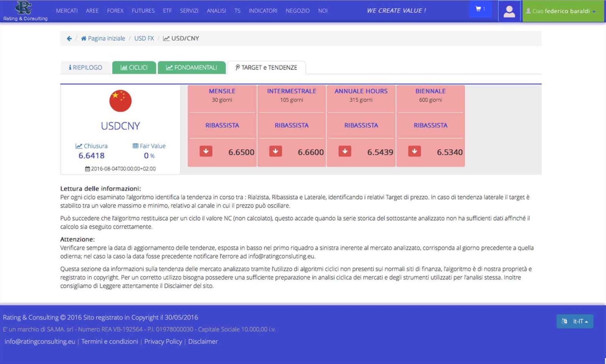The width and height of the screenshot is (606, 364).
Task: Open the Privacy Policy link
Action: (163, 341)
